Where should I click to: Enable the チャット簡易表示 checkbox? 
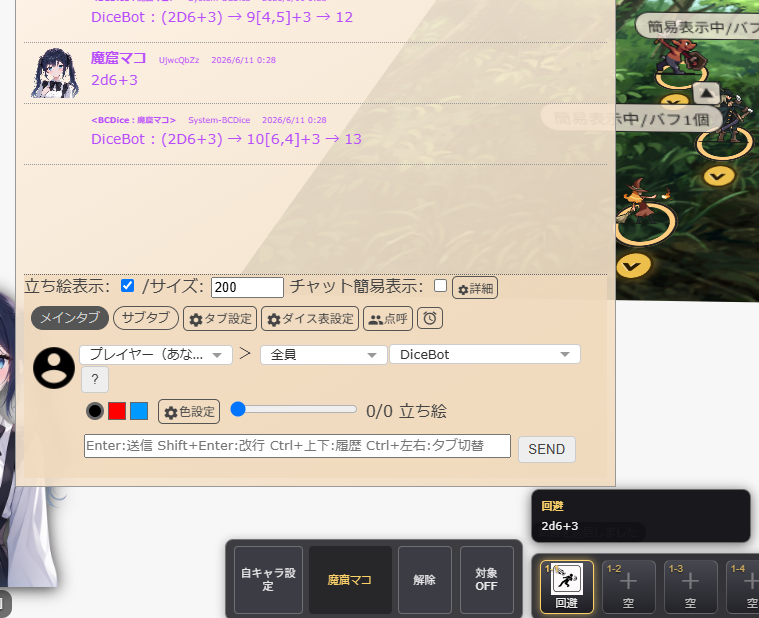coord(440,286)
